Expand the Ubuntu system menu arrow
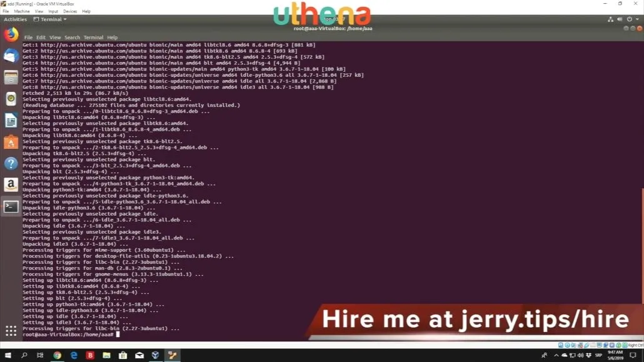This screenshot has height=362, width=644. 637,19
